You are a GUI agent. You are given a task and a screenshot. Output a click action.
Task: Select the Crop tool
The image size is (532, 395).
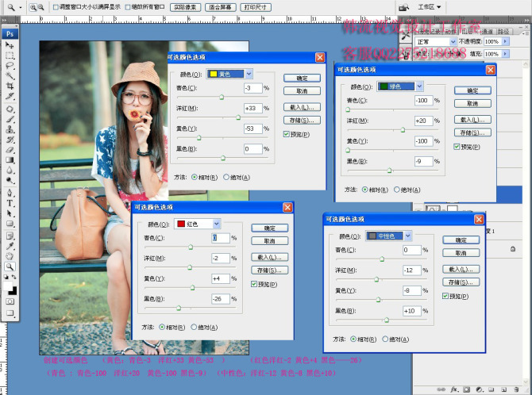point(10,86)
